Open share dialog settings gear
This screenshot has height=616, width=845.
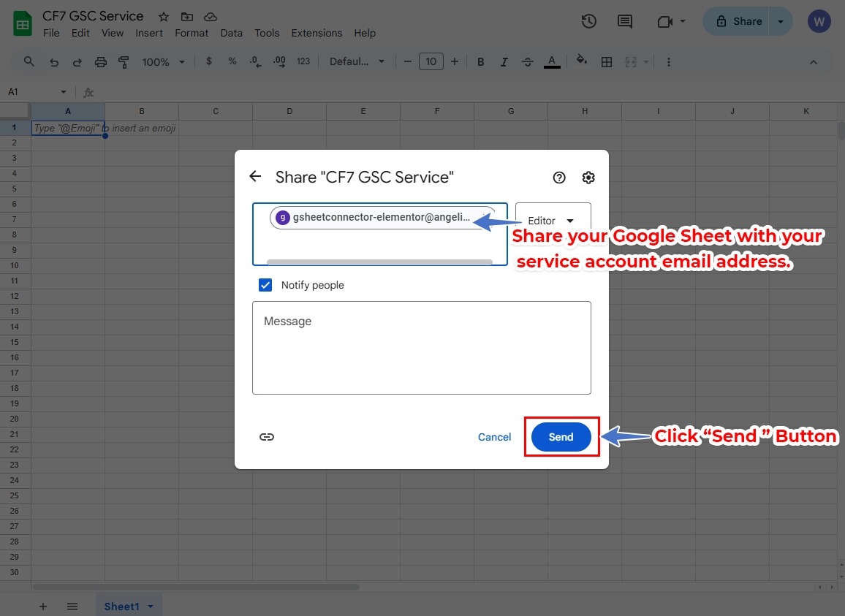coord(588,177)
